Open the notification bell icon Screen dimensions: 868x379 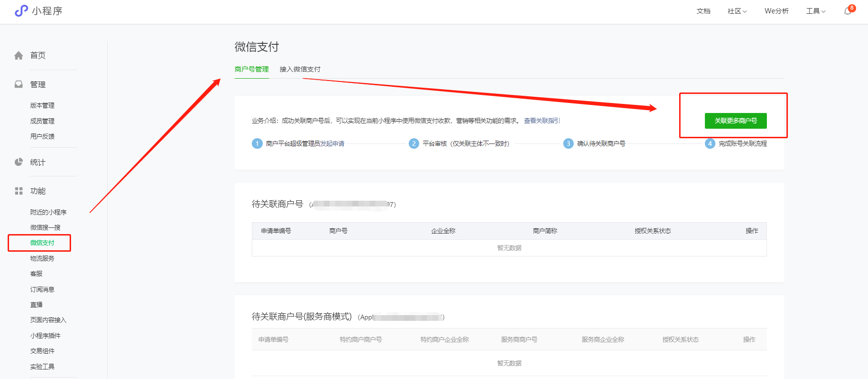[847, 11]
